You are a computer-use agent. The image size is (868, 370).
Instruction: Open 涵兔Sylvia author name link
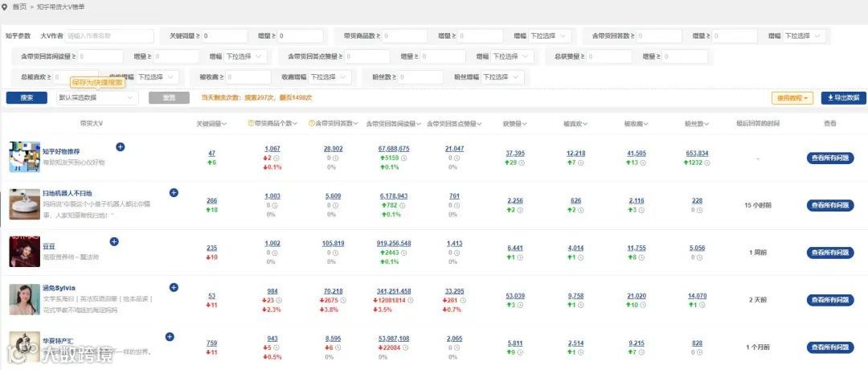59,288
